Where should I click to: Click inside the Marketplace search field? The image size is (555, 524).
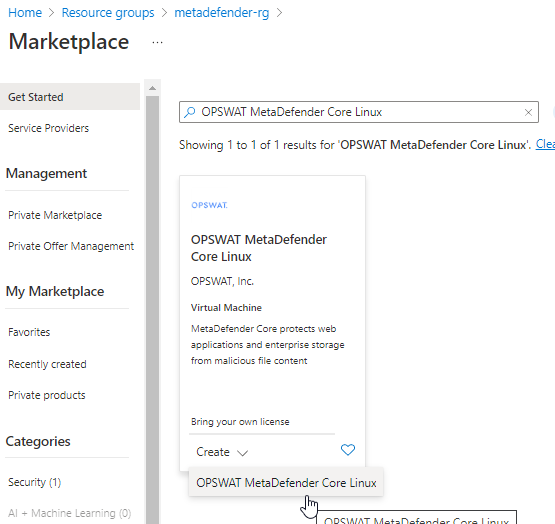click(x=359, y=112)
